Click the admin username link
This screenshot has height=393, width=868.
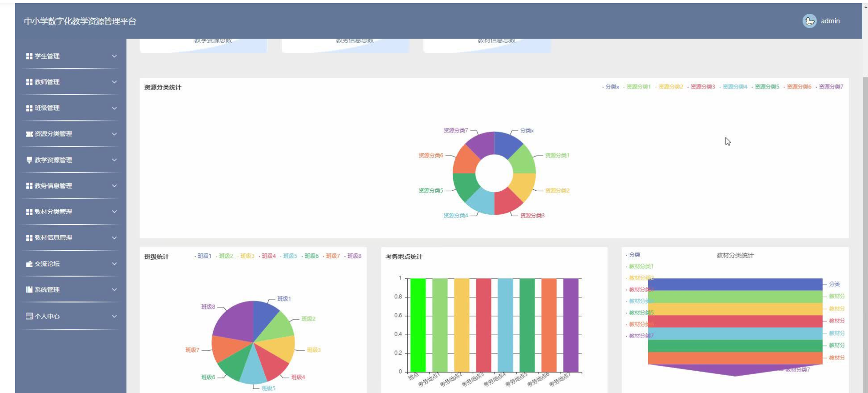(x=830, y=21)
